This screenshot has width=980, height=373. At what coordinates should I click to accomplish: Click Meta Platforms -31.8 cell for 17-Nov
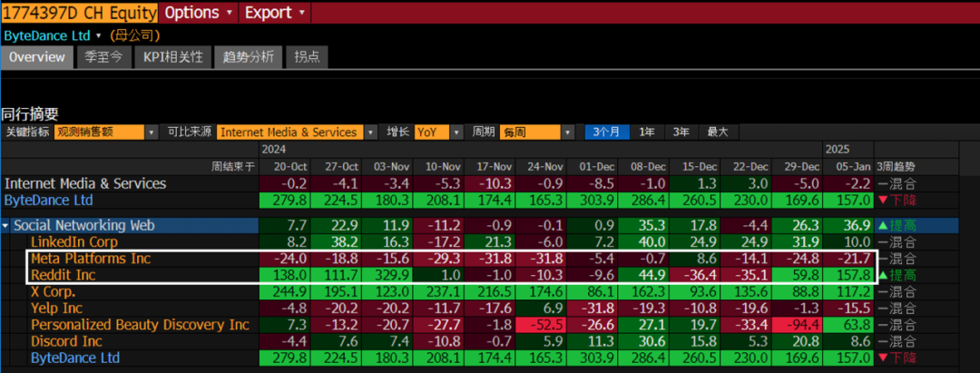(491, 259)
